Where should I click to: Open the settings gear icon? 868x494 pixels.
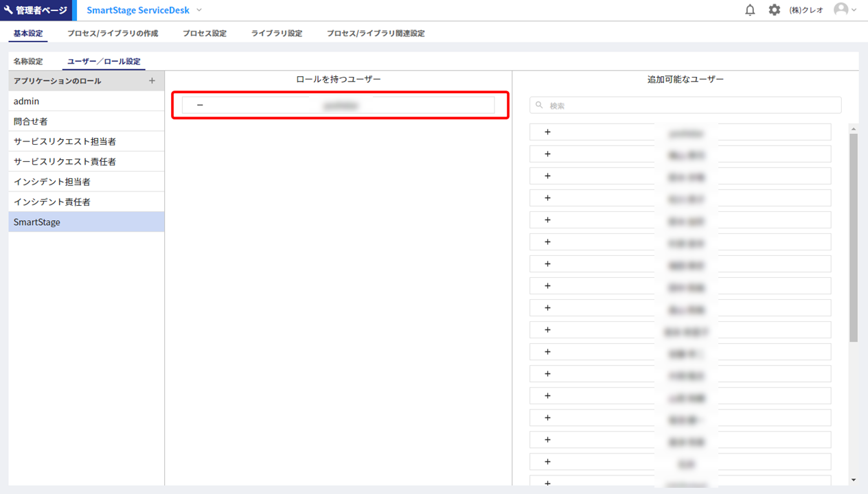point(774,10)
